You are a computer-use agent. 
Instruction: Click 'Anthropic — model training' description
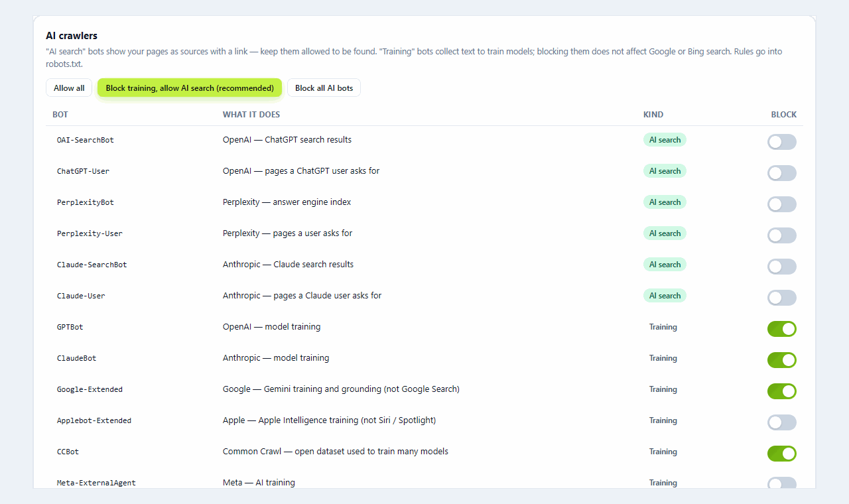click(276, 358)
